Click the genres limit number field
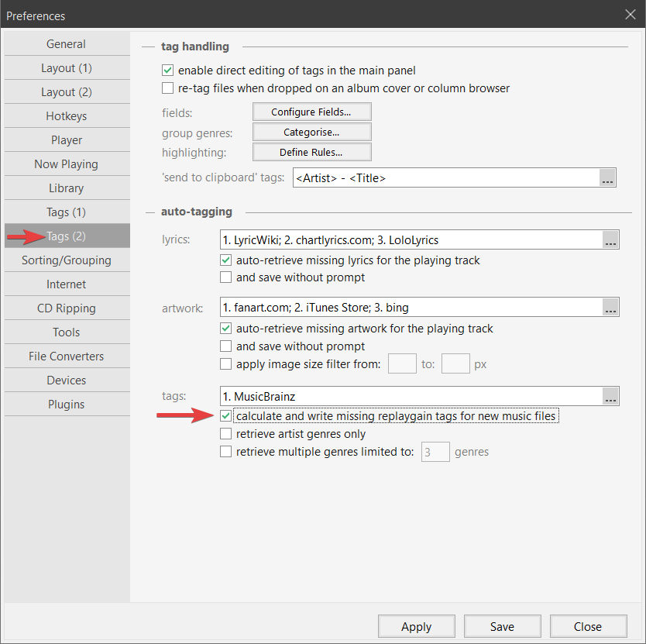 click(435, 452)
